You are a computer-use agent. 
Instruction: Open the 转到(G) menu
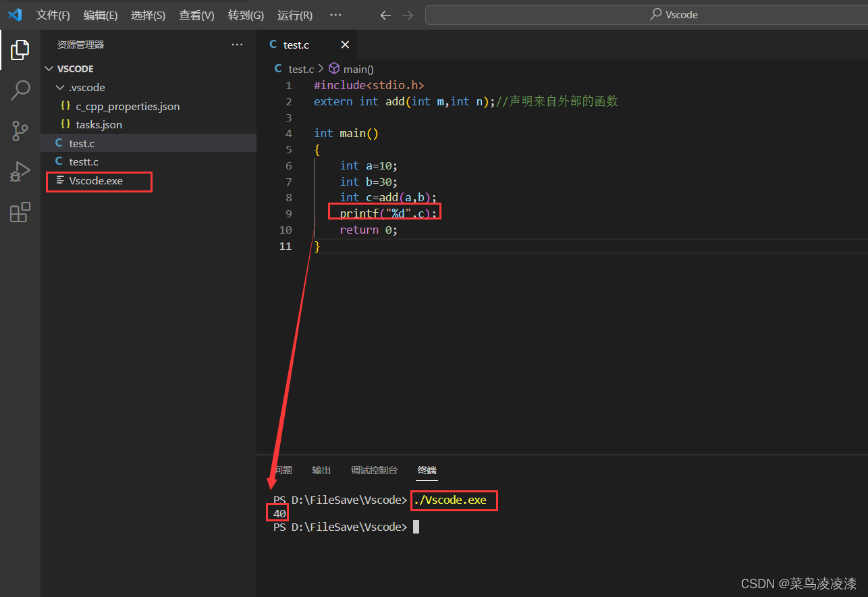[x=246, y=15]
